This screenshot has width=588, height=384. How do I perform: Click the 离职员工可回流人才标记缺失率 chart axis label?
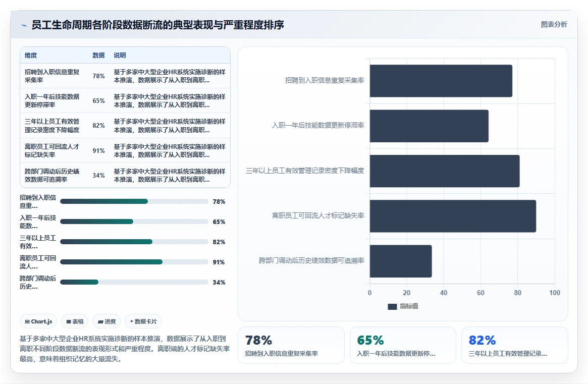coord(318,215)
